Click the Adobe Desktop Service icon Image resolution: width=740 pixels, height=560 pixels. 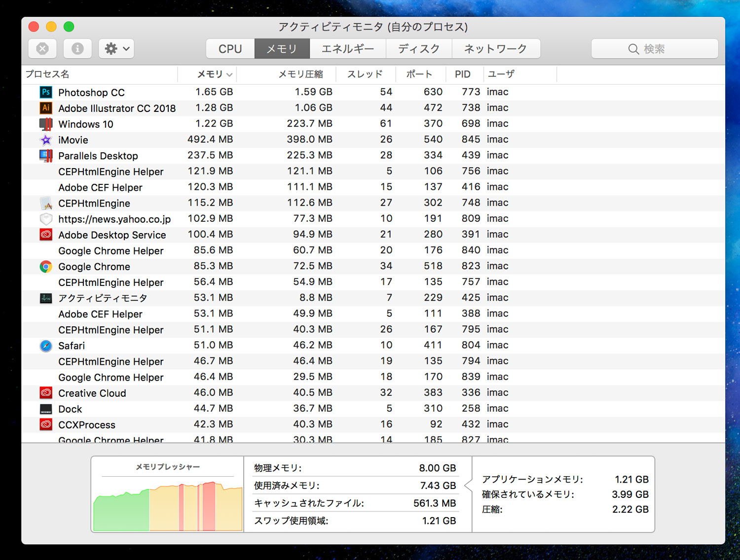point(46,235)
